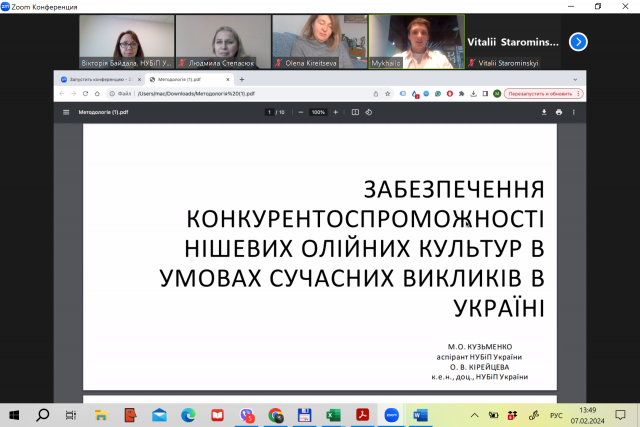Click the 'М.О. КУЗЬМЕНКО' author text
The width and height of the screenshot is (640, 427).
(x=480, y=347)
